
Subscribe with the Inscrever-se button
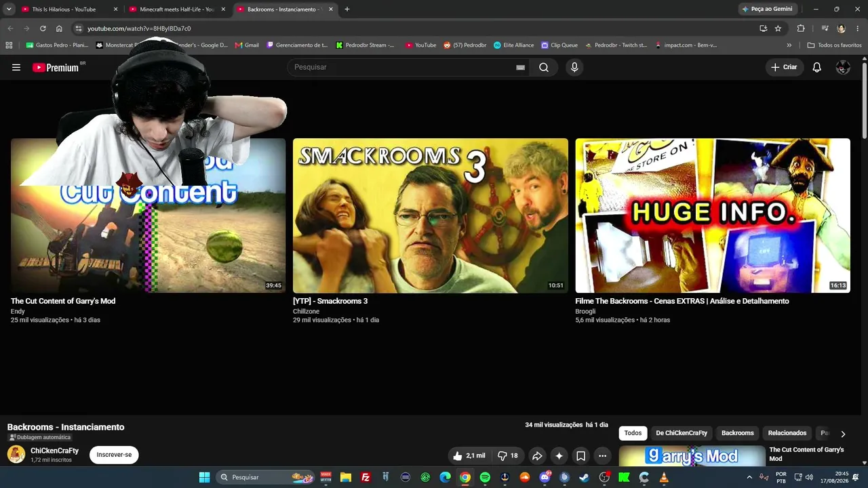114,455
